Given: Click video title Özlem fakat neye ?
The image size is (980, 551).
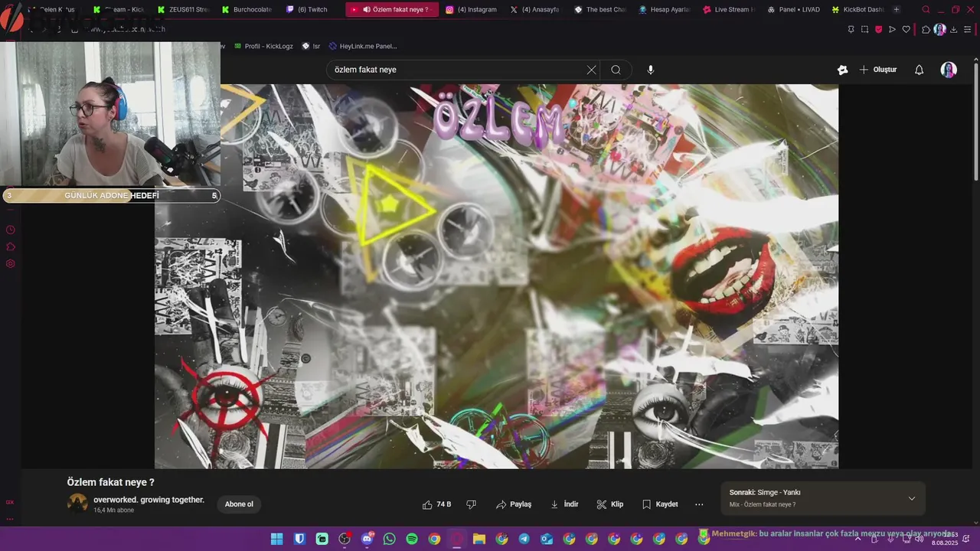Looking at the screenshot, I should pos(110,482).
